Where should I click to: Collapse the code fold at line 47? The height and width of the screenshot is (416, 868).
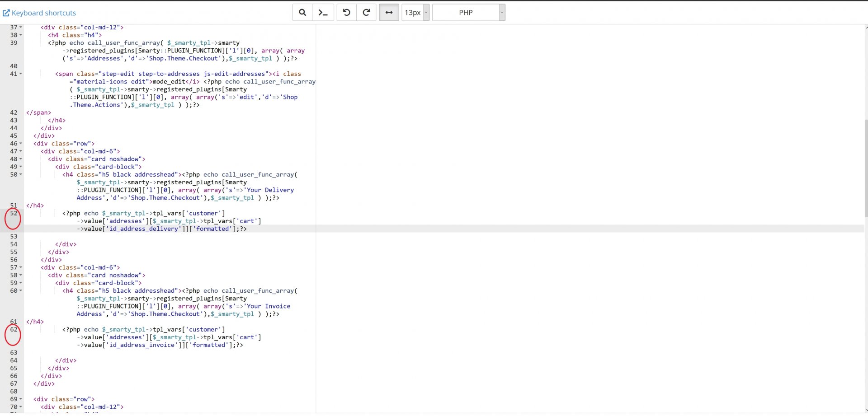click(x=21, y=151)
